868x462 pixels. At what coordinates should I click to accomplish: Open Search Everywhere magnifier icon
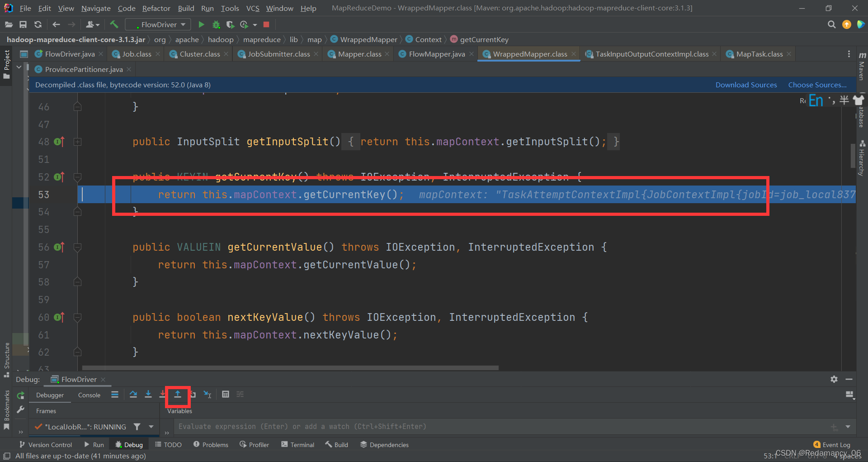click(x=831, y=24)
